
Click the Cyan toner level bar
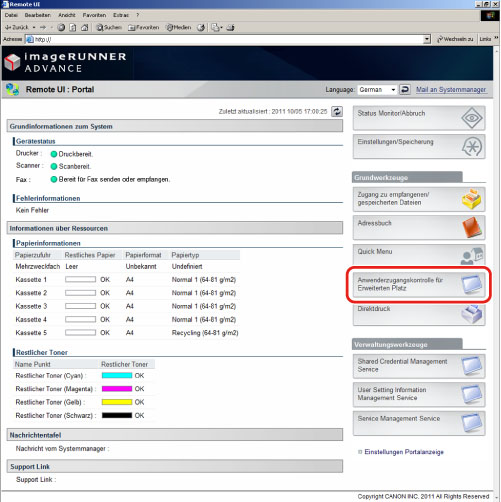pyautogui.click(x=117, y=376)
